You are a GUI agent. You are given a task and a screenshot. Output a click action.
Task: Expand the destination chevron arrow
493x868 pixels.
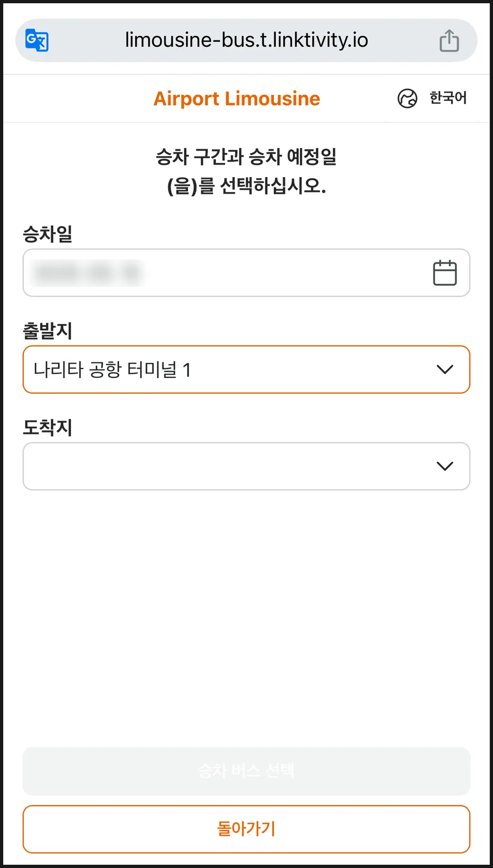pyautogui.click(x=445, y=466)
